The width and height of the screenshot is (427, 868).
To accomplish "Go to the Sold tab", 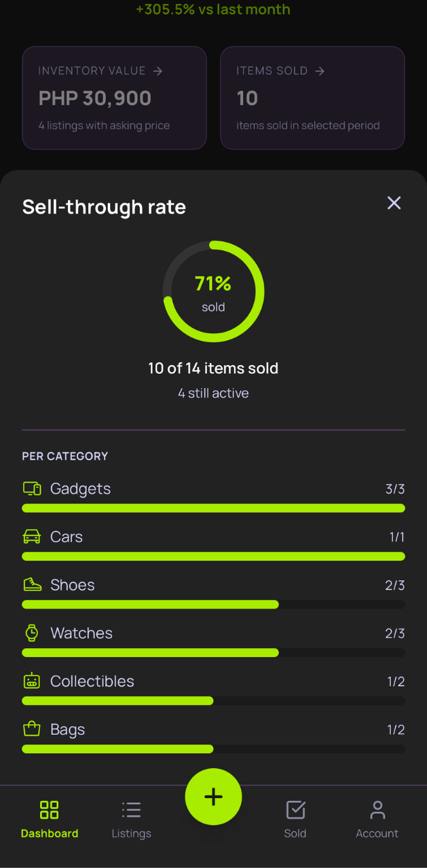I will pos(295,818).
